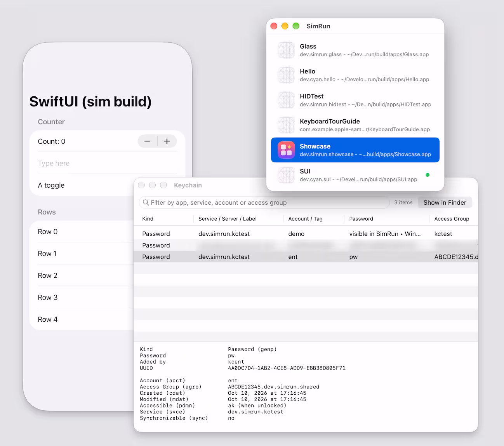Viewport: 504px width, 446px height.
Task: Sort by Service / Server / Label column
Action: click(238, 219)
